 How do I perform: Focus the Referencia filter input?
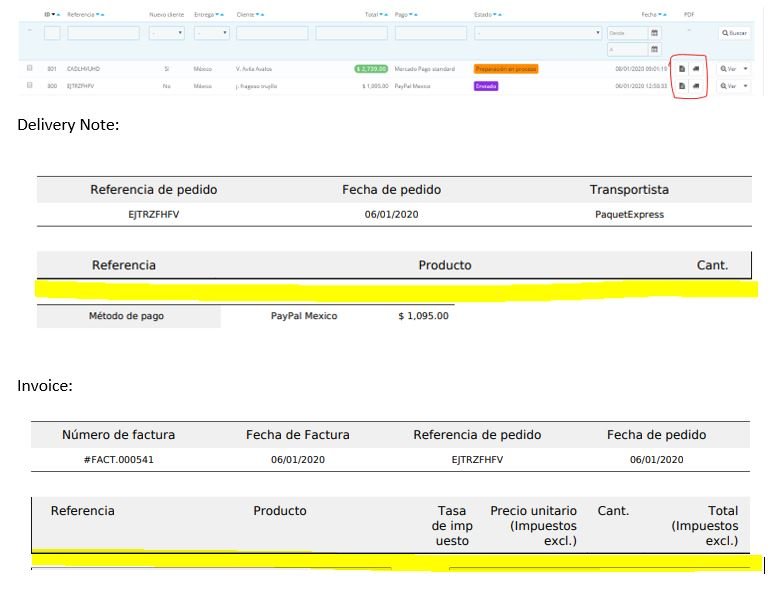point(104,33)
